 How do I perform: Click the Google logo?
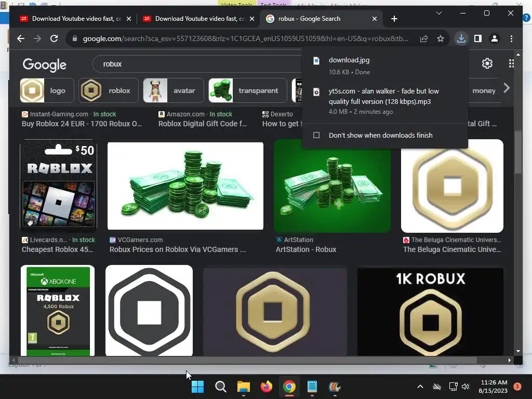point(45,64)
